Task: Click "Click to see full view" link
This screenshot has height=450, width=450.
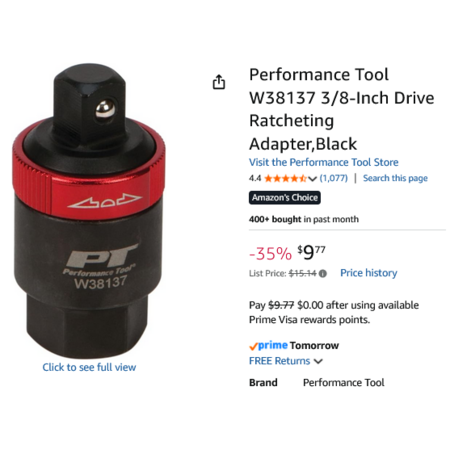Action: click(89, 367)
